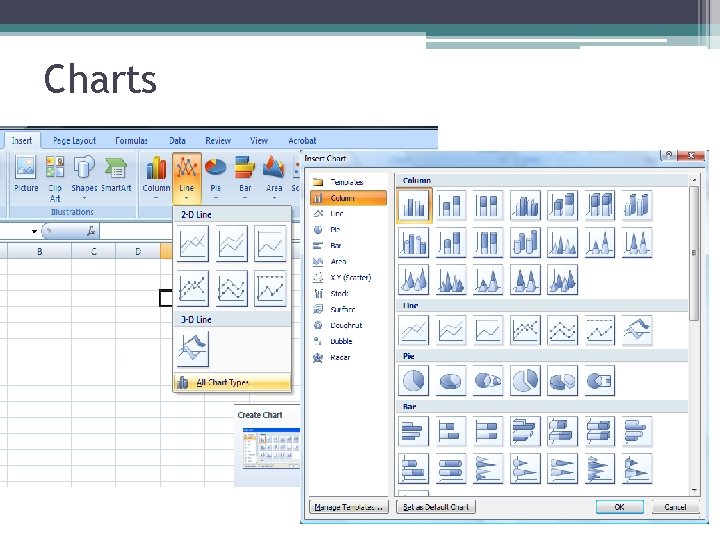
Task: Choose Line with Markers in 2-D Line
Action: 193,288
